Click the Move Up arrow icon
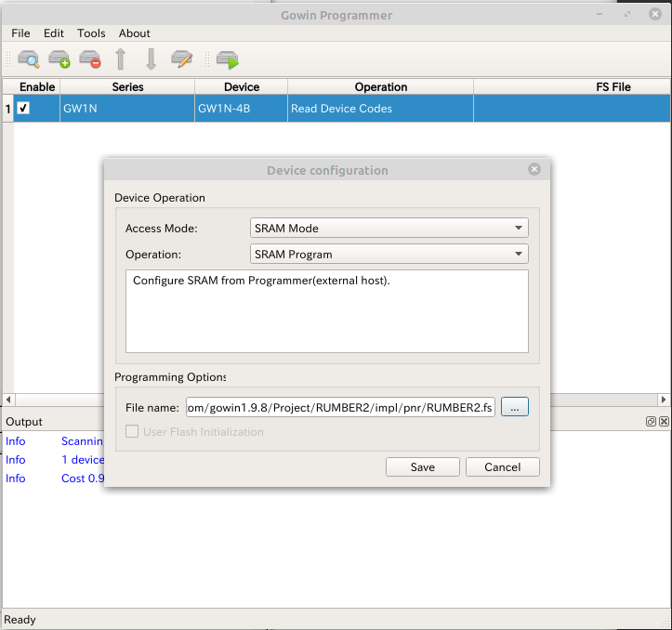Image resolution: width=672 pixels, height=630 pixels. click(121, 59)
